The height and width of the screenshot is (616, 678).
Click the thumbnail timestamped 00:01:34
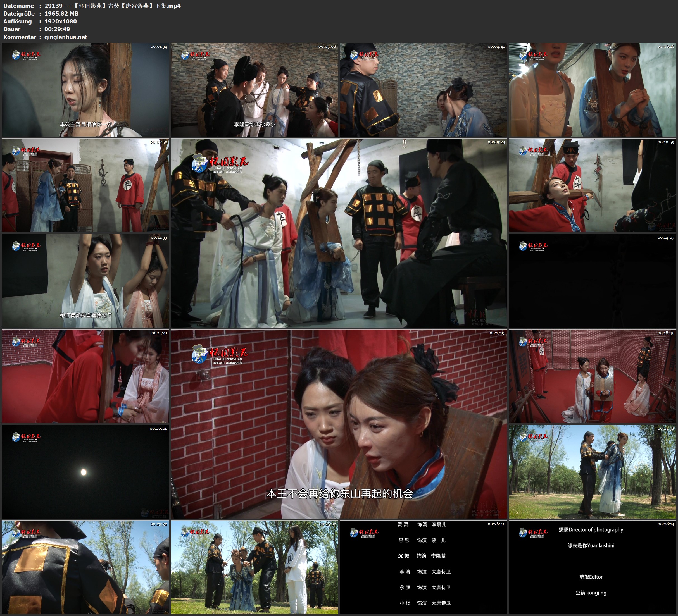pyautogui.click(x=85, y=89)
